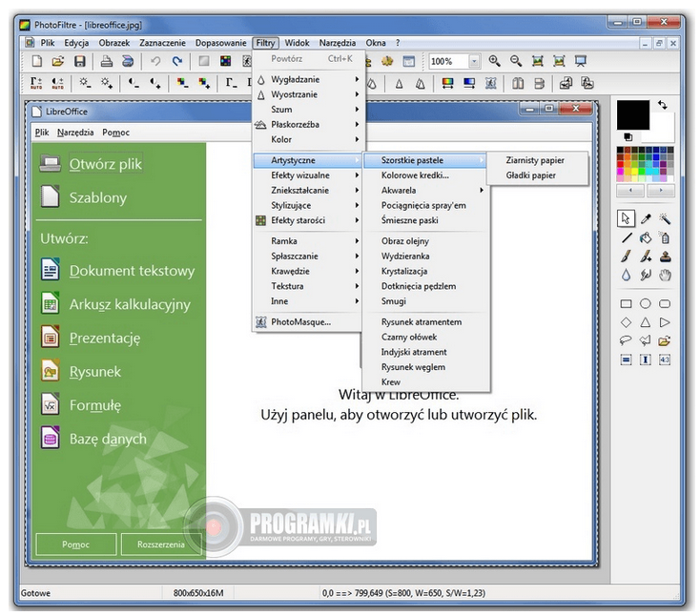Click the Save floppy disk icon
Viewport: 700px width, 616px height.
point(80,61)
